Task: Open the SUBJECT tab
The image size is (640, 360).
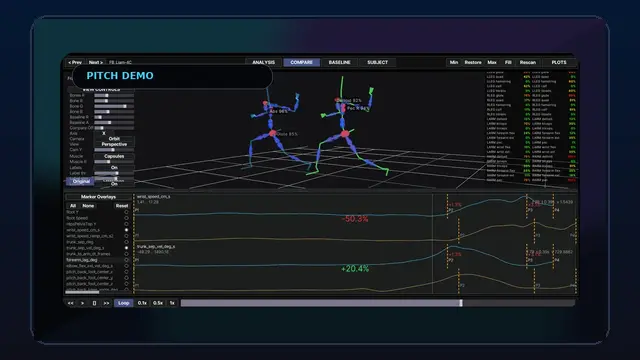Action: pos(378,62)
